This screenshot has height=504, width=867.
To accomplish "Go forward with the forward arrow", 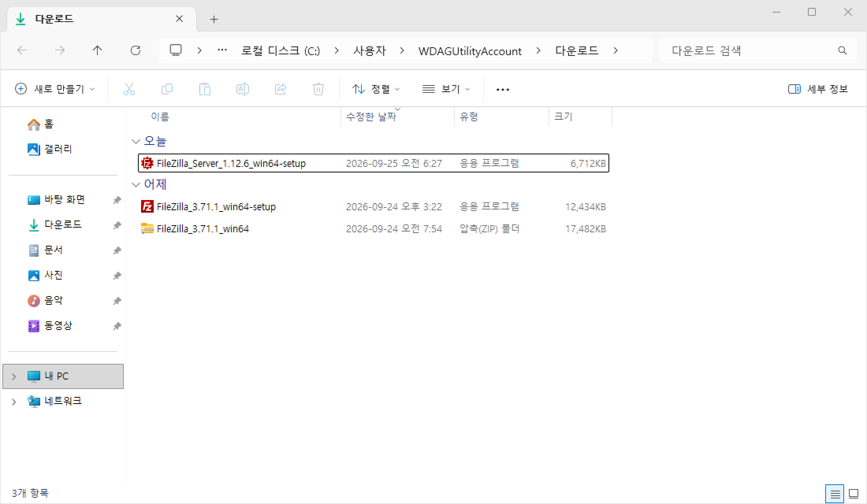I will click(x=60, y=50).
